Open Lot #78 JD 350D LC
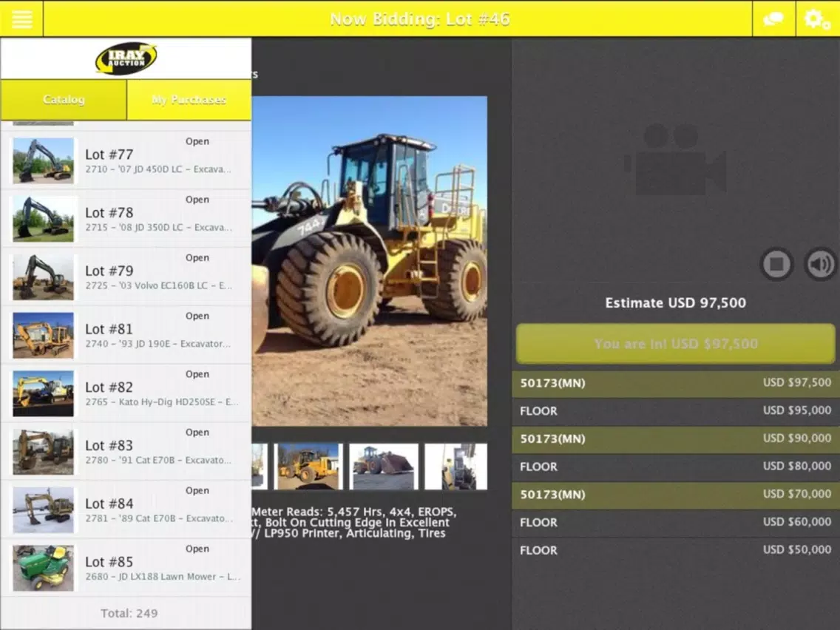This screenshot has width=840, height=630. [x=126, y=219]
